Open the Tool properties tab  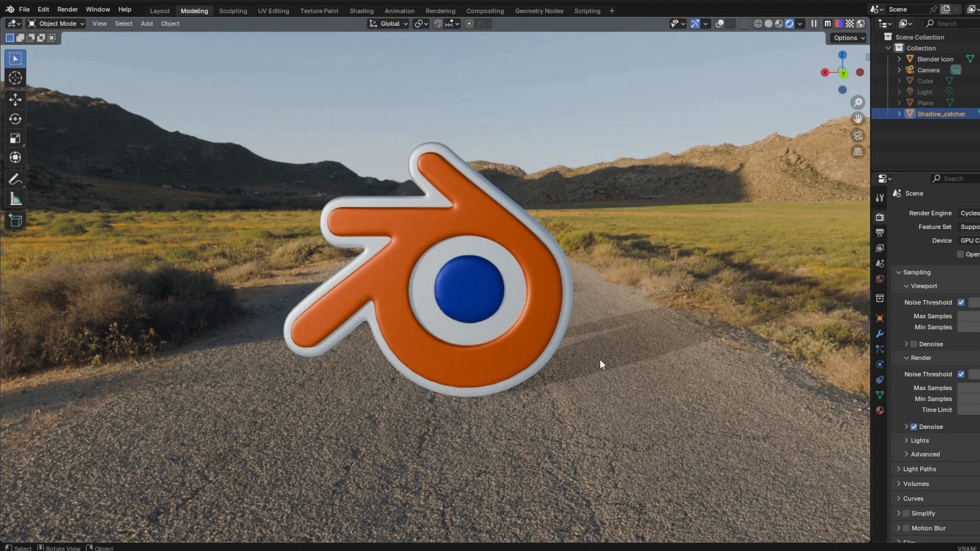(x=879, y=198)
